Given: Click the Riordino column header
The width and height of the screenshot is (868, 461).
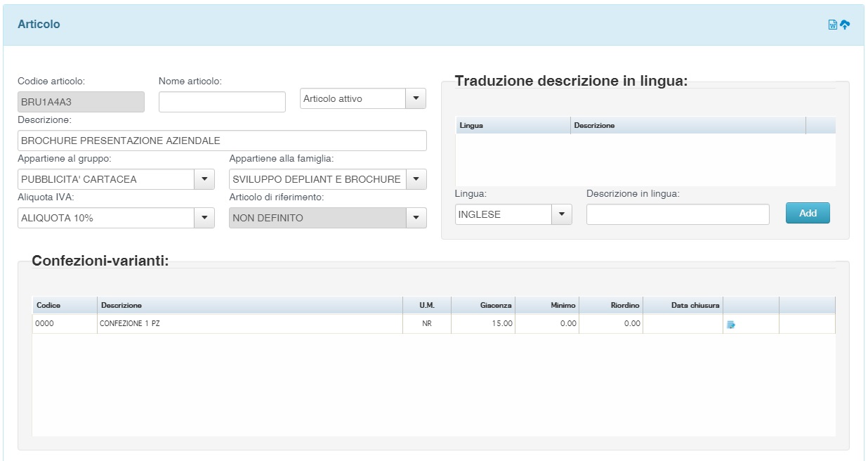Looking at the screenshot, I should point(624,306).
